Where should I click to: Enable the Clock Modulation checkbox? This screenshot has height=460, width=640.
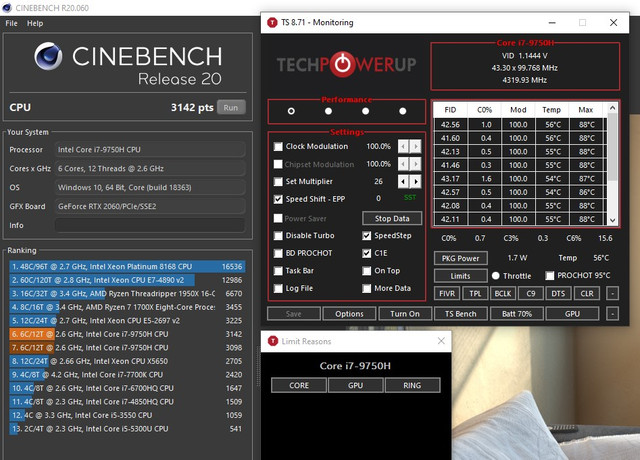pyautogui.click(x=278, y=146)
